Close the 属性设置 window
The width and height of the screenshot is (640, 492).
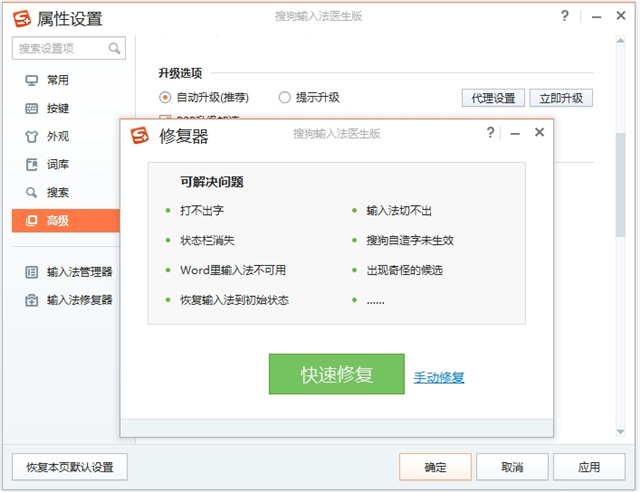tap(621, 16)
